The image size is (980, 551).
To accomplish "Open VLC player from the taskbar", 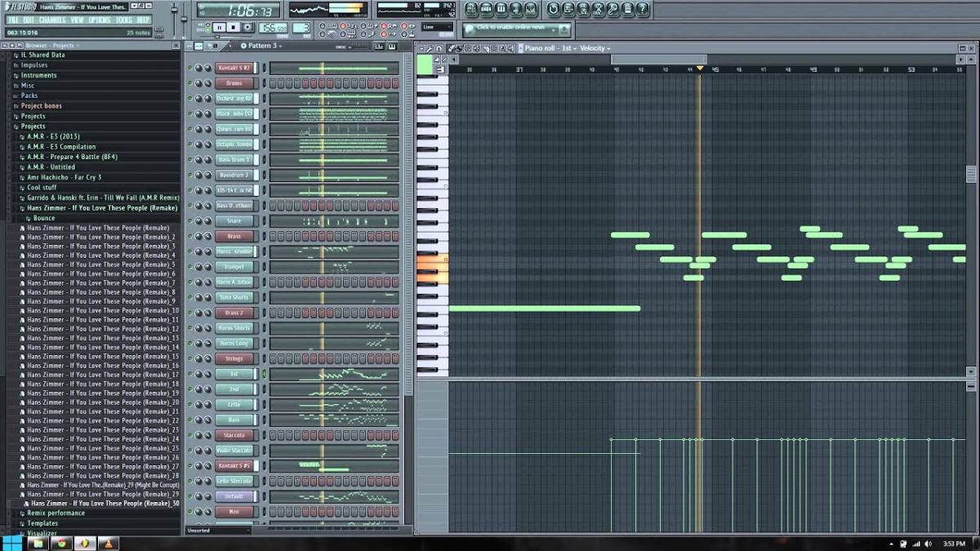I will (x=109, y=544).
